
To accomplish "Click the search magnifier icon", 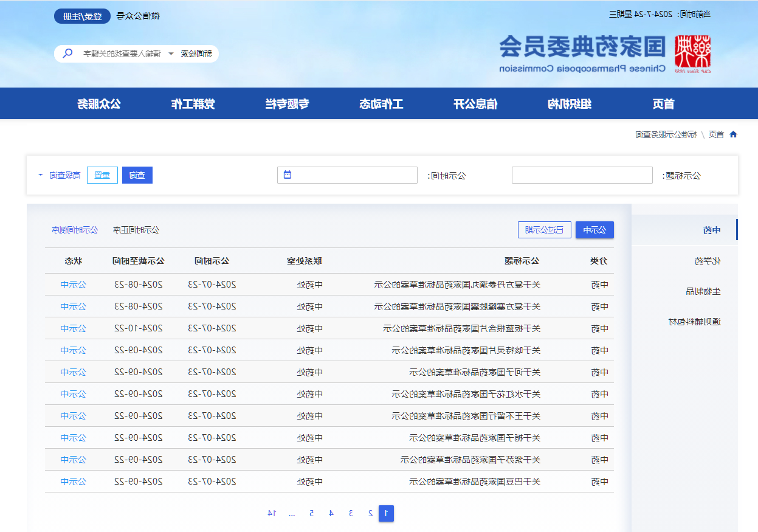I will click(67, 54).
